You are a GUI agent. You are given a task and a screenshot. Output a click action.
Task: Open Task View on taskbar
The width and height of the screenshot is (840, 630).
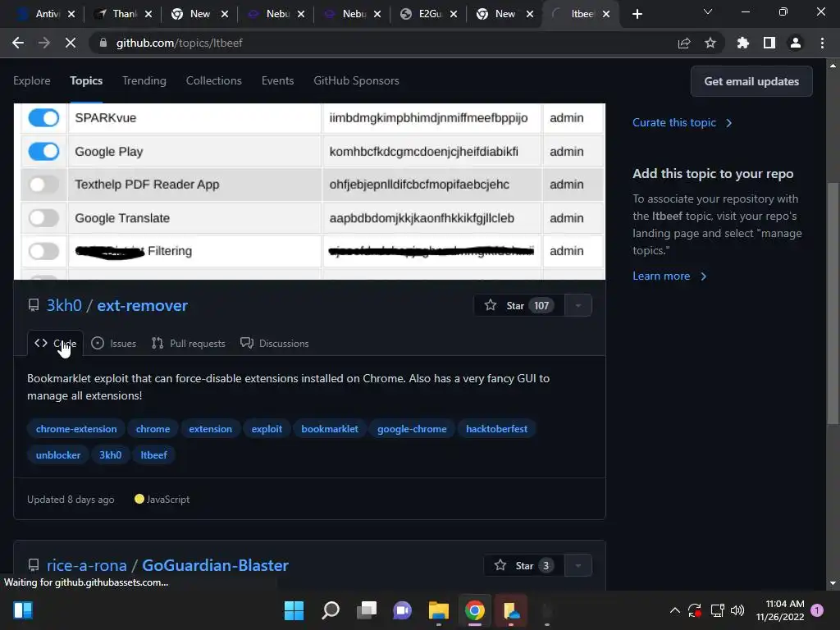coord(367,610)
